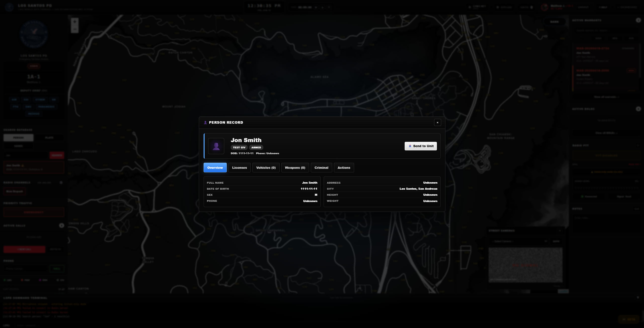
Task: Click the View all warrants link
Action: 606,97
